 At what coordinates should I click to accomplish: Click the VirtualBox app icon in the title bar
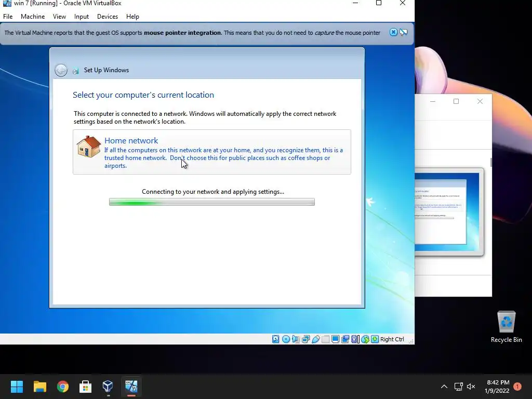pyautogui.click(x=7, y=4)
